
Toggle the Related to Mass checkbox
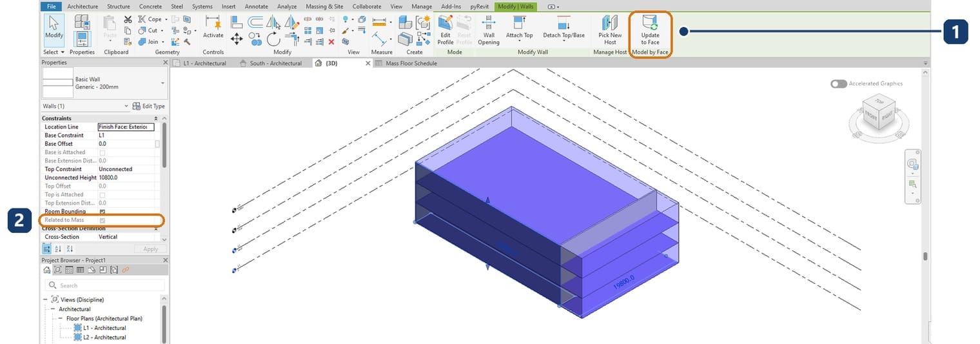point(103,220)
